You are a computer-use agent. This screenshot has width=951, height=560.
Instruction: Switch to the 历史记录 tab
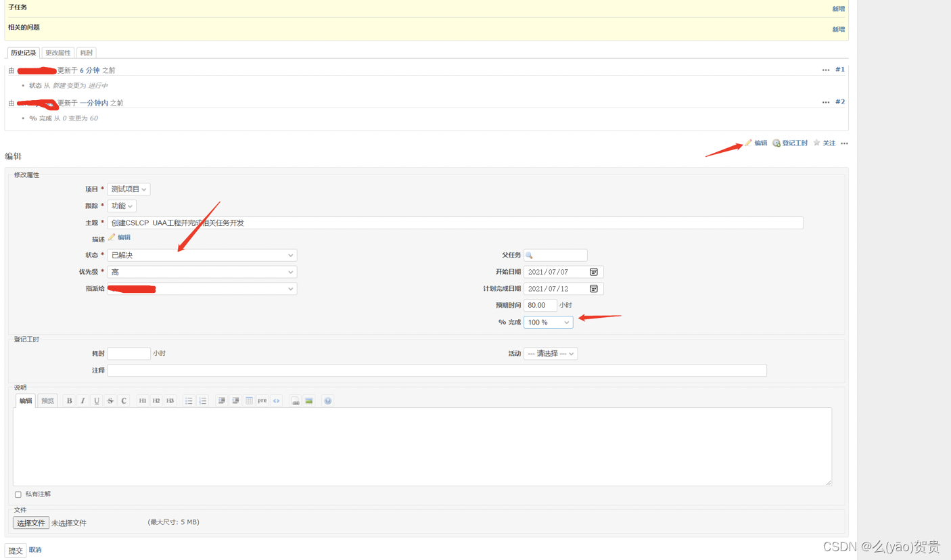pyautogui.click(x=24, y=53)
